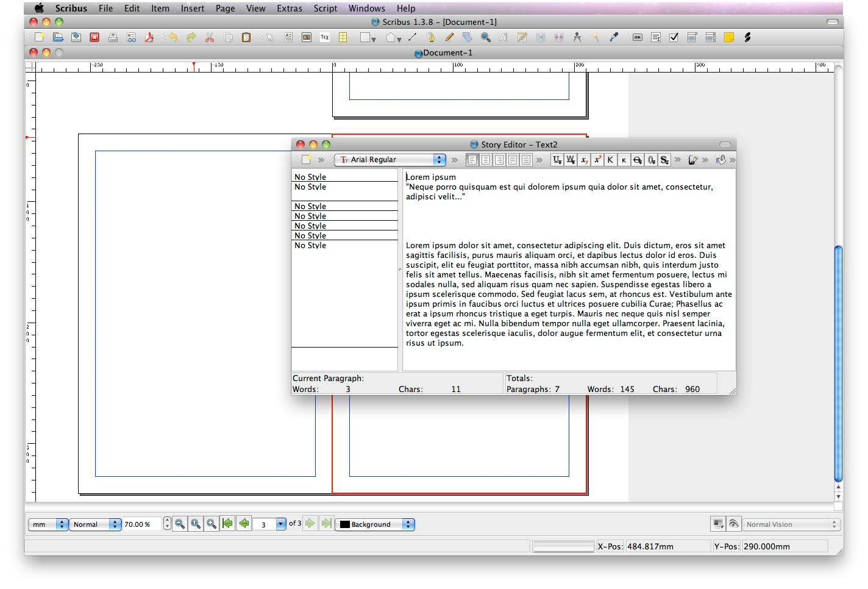Insert PDF check box tool
Screen dimensions: 868x589
[674, 37]
